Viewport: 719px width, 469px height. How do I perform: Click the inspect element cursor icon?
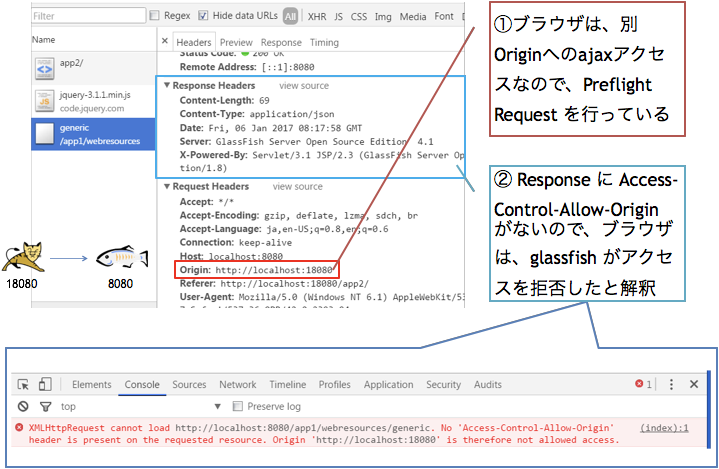[23, 384]
